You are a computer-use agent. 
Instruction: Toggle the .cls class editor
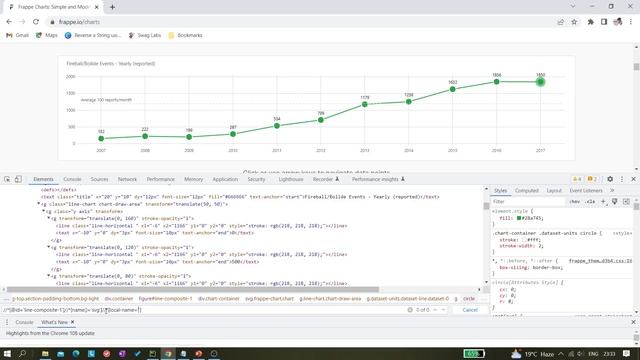[590, 202]
